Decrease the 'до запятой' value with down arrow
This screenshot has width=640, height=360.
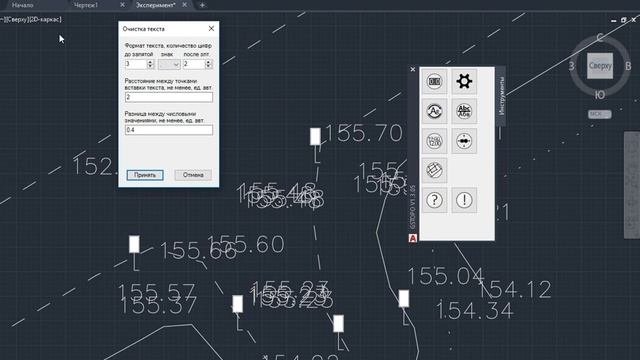point(151,67)
